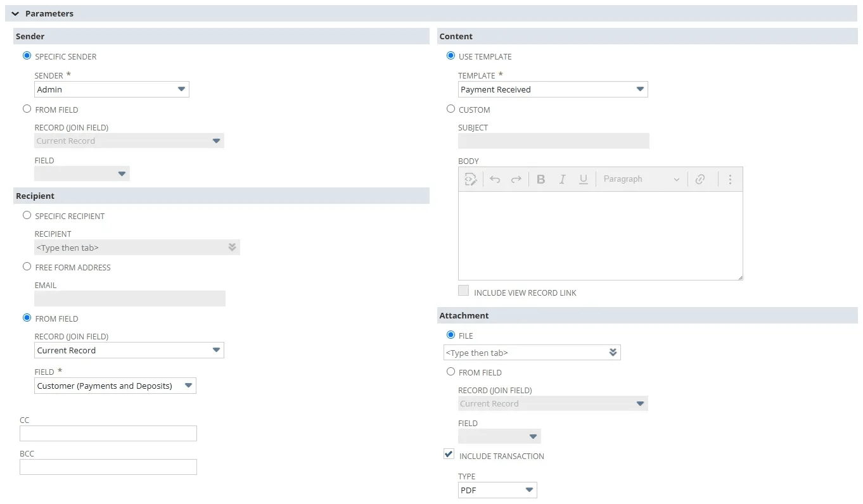
Task: Open the Type dropdown showing PDF
Action: click(497, 490)
